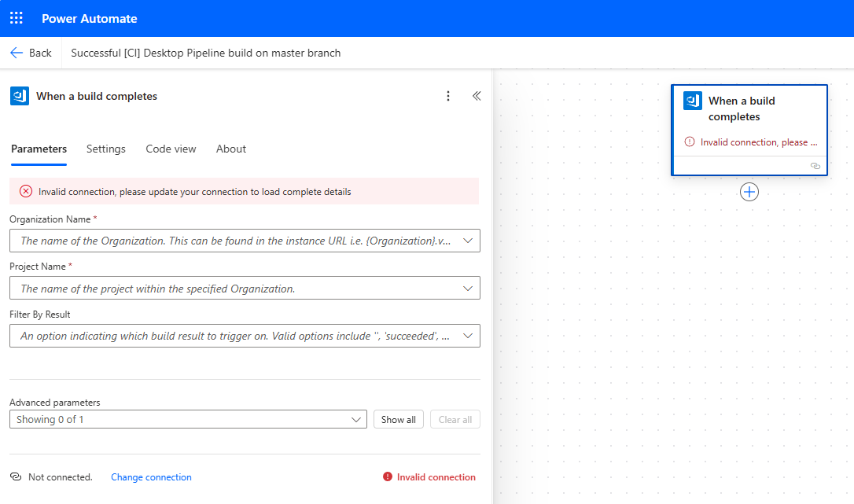Viewport: 854px width, 504px height.
Task: Click the Azure DevOps icon on trigger card
Action: [693, 101]
